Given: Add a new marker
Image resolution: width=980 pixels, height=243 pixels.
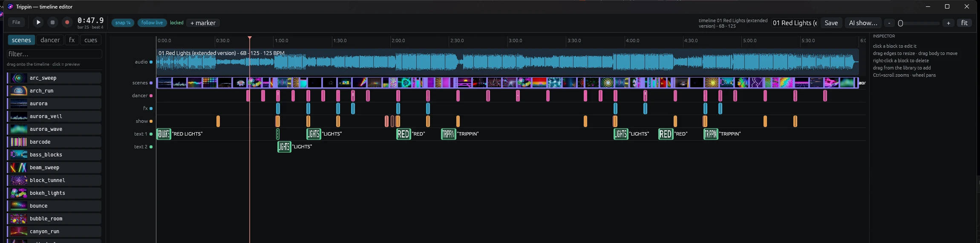Looking at the screenshot, I should point(203,23).
